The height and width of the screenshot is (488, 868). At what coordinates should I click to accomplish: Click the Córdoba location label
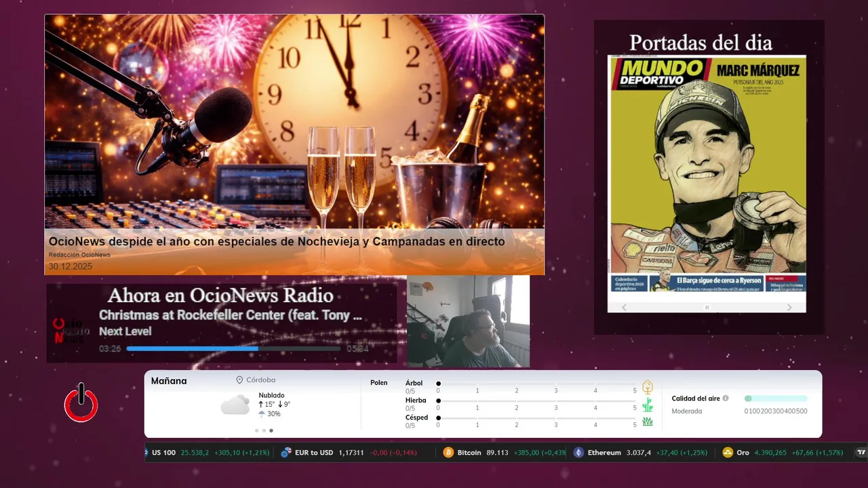(x=260, y=380)
